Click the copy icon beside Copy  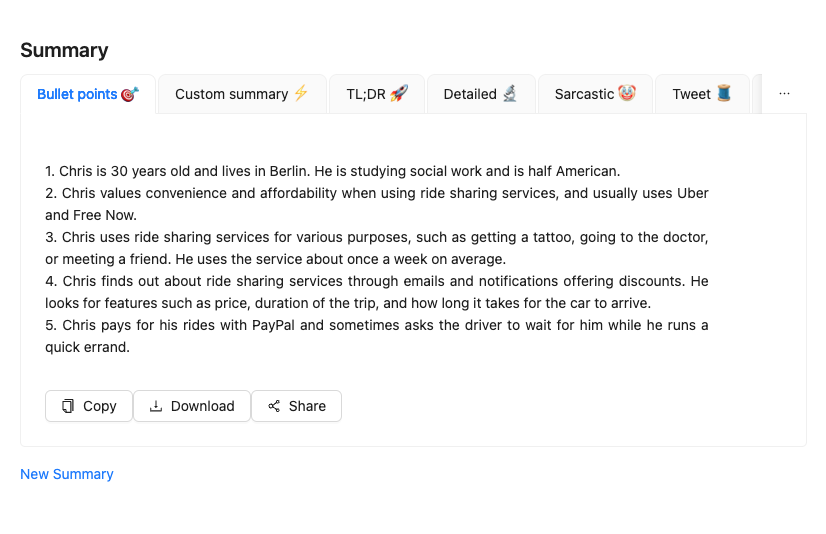(68, 406)
